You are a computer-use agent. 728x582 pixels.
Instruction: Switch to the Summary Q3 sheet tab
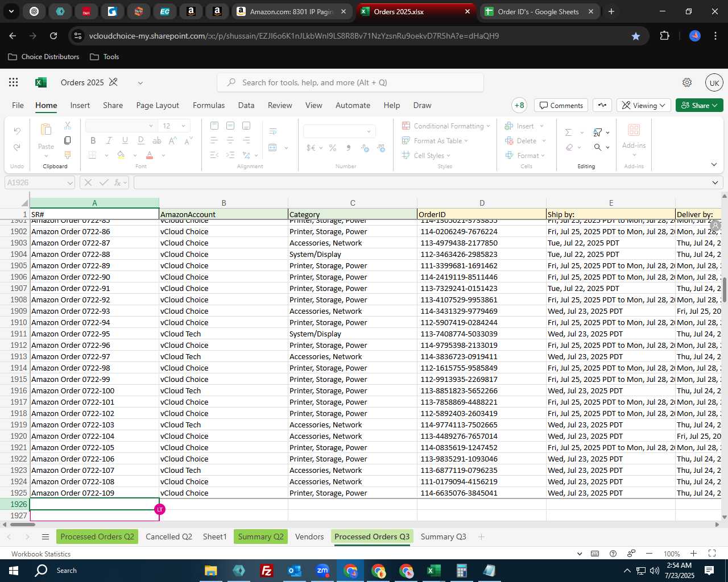pos(444,537)
